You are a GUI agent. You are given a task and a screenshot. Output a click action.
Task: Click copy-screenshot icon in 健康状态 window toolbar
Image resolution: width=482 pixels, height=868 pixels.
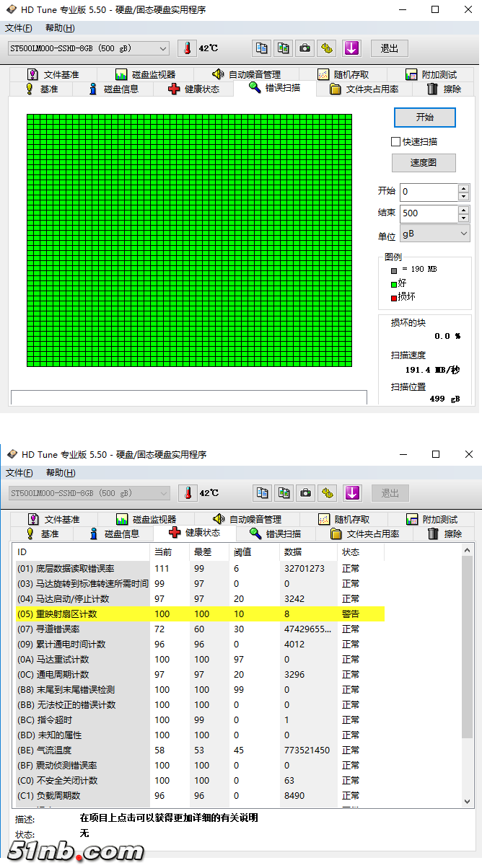point(284,493)
